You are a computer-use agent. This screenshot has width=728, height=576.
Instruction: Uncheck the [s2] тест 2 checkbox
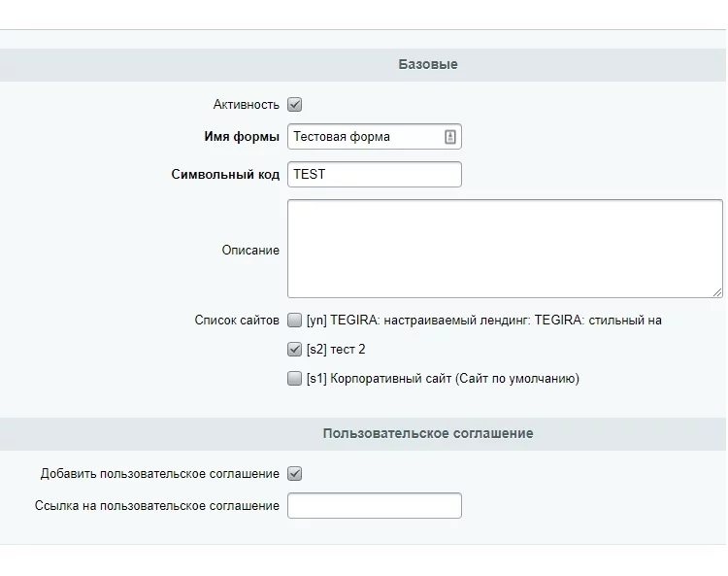tap(295, 350)
